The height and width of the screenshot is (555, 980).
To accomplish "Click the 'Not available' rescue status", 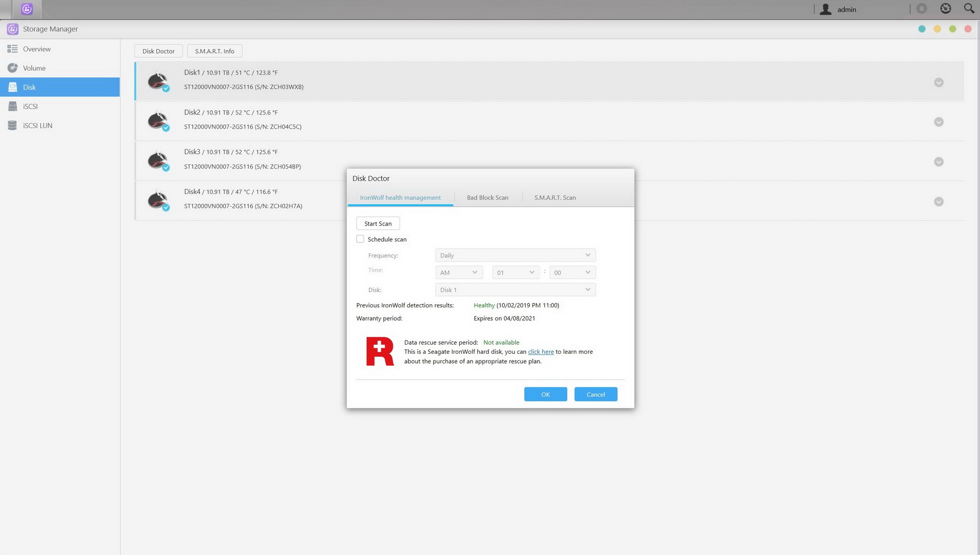I will (x=501, y=343).
